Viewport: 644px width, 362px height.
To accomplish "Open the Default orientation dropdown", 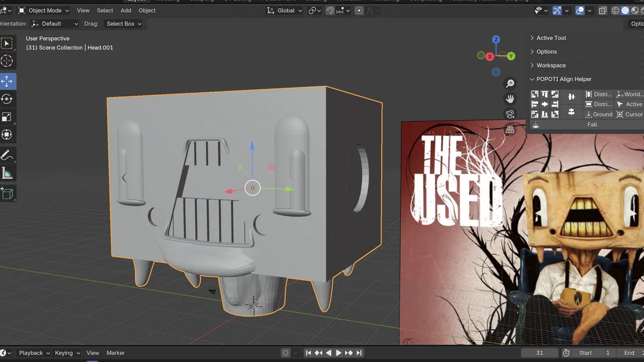I will click(x=54, y=24).
